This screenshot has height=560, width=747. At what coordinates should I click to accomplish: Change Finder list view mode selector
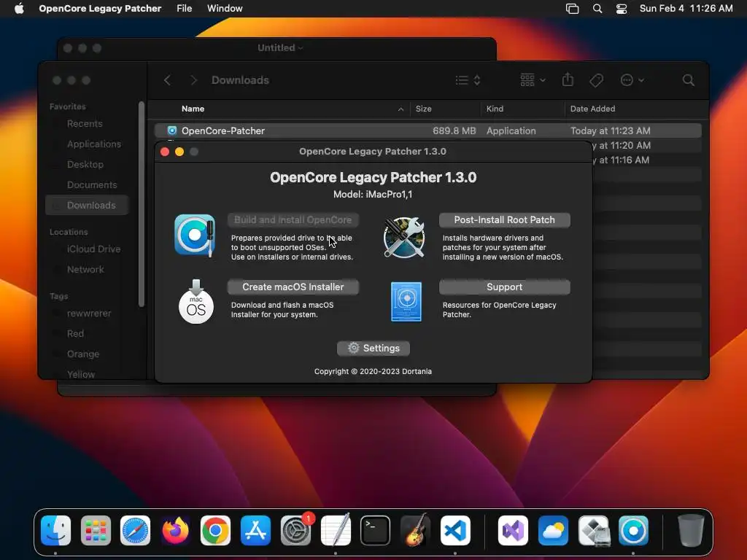(468, 80)
